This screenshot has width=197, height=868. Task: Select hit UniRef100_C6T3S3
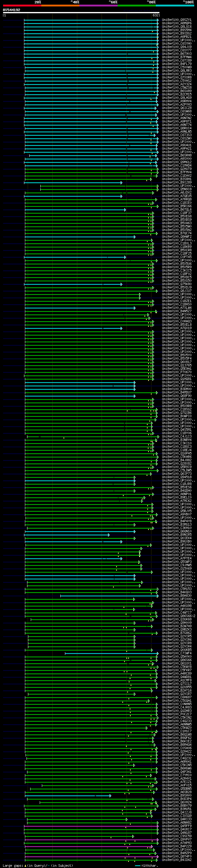[176, 135]
